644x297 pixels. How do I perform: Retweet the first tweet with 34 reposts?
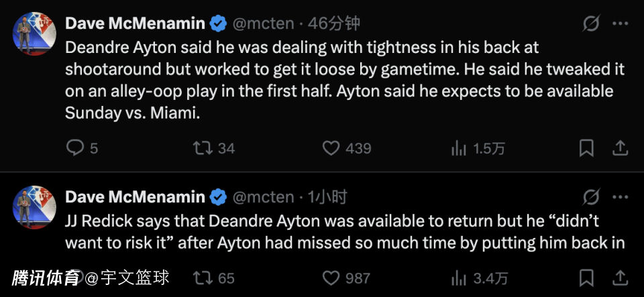pos(202,147)
